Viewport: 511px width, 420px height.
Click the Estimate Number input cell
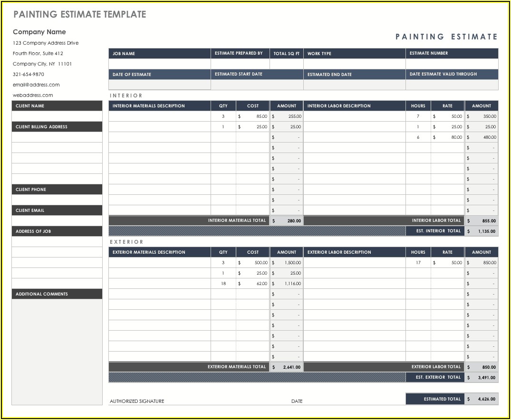(452, 64)
